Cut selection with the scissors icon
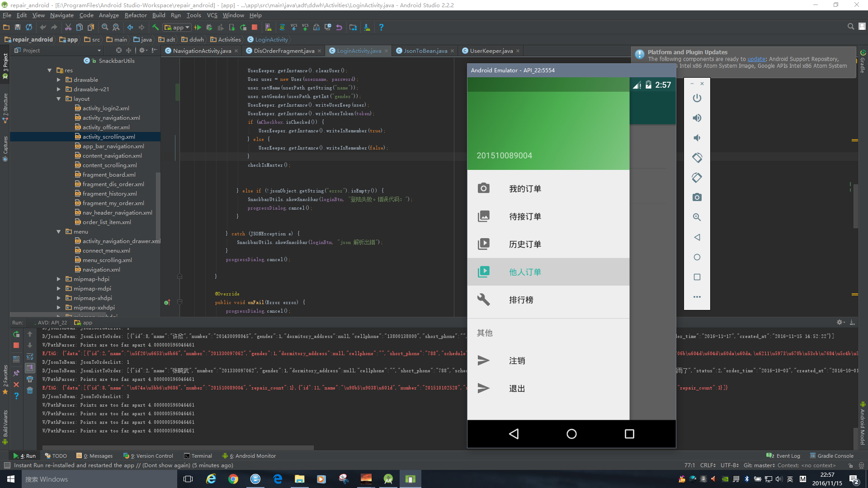Viewport: 868px width, 488px height. point(68,28)
